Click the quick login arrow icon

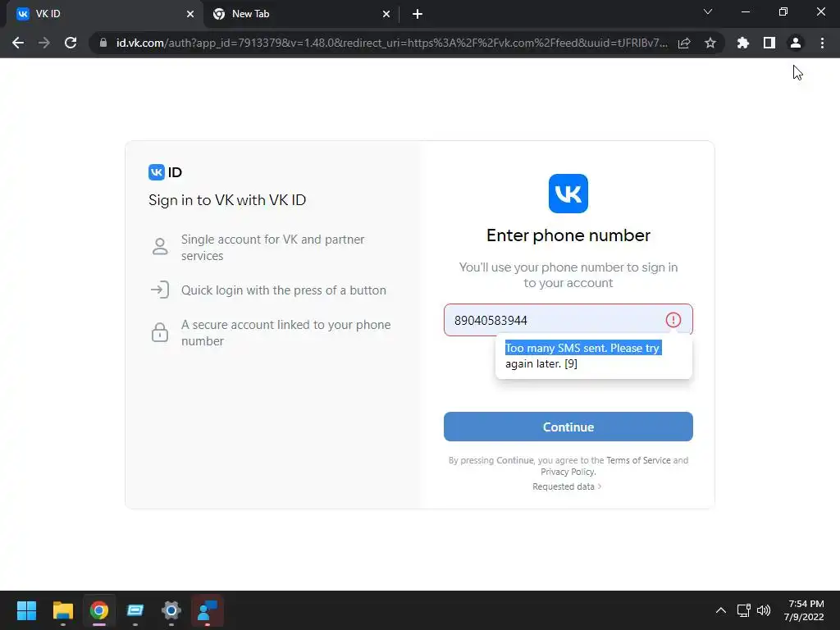point(160,290)
